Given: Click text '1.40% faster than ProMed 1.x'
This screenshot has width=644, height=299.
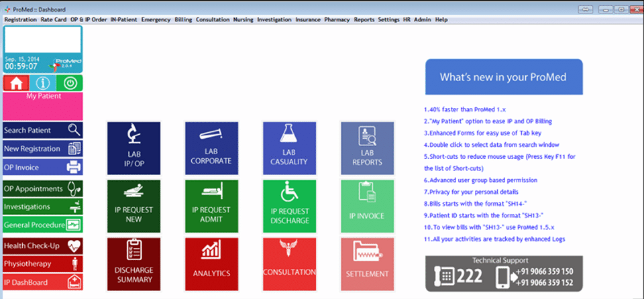Looking at the screenshot, I should [465, 110].
